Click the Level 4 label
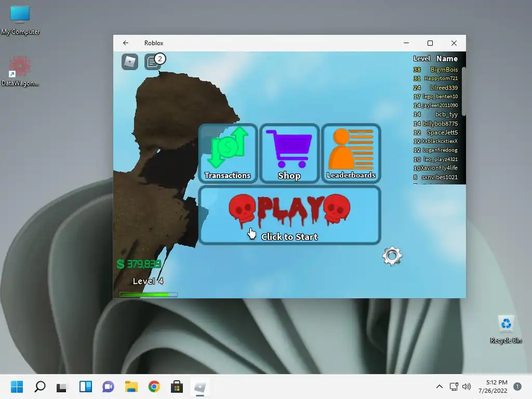The image size is (532, 399). pos(148,281)
